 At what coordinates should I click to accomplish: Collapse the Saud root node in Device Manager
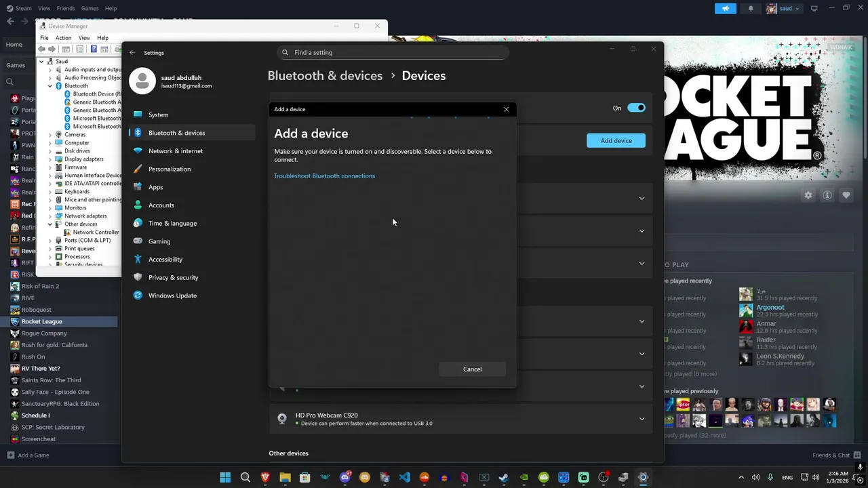click(x=41, y=62)
